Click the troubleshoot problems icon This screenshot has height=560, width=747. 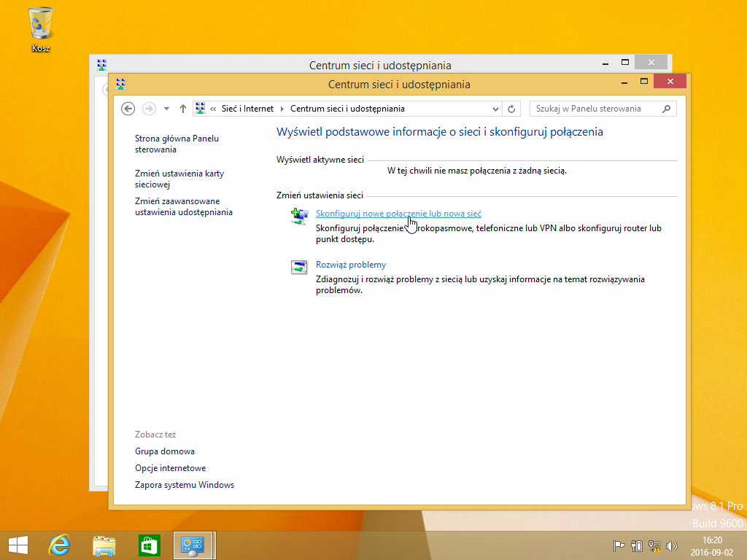point(299,267)
